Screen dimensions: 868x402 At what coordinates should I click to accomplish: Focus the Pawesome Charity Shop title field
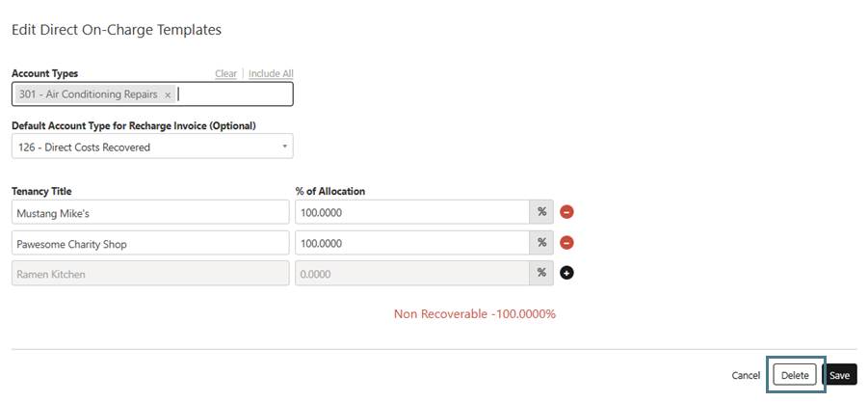coord(151,243)
